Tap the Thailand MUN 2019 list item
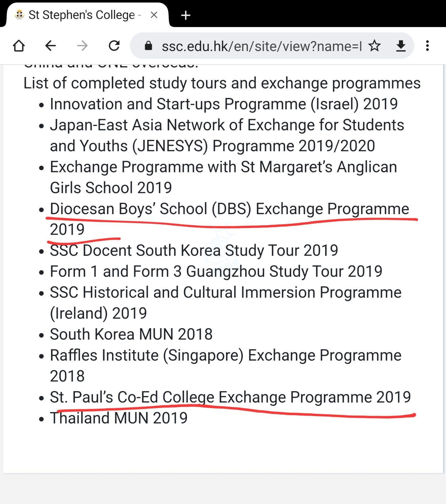The image size is (446, 504). (x=119, y=418)
